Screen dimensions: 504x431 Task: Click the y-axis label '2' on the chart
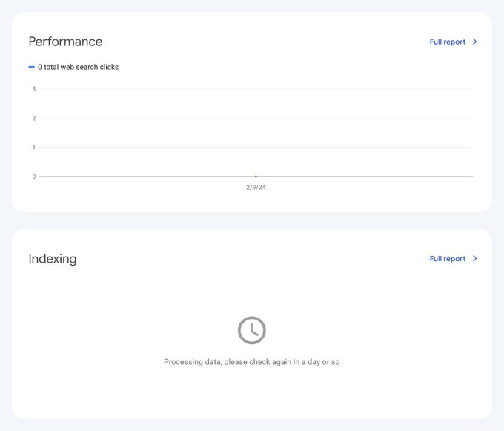point(34,118)
